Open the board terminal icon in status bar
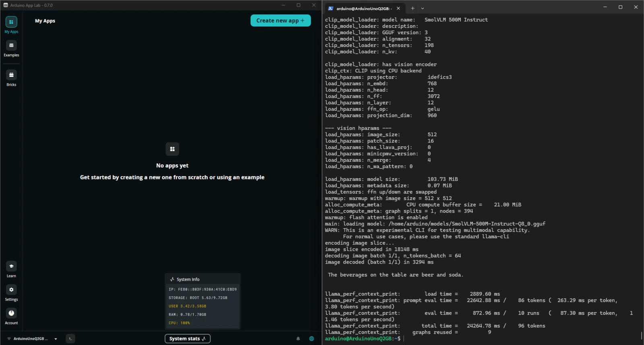The image size is (644, 345). pyautogui.click(x=70, y=339)
